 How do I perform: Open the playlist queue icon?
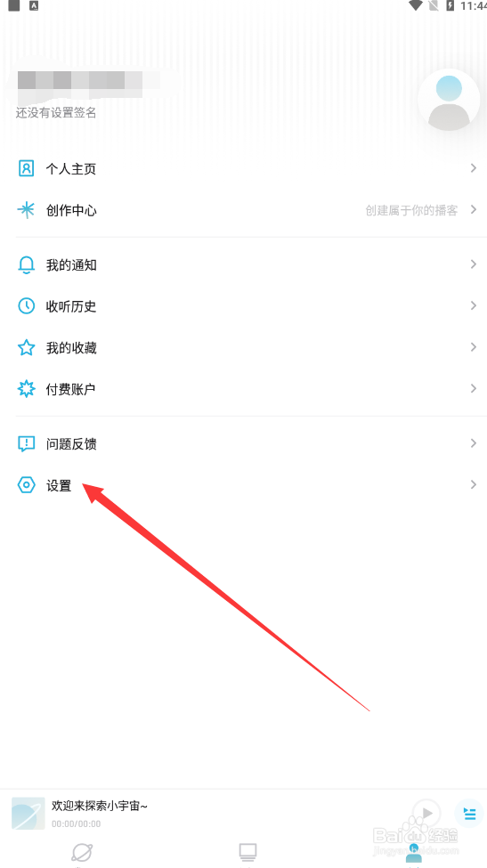pos(469,814)
